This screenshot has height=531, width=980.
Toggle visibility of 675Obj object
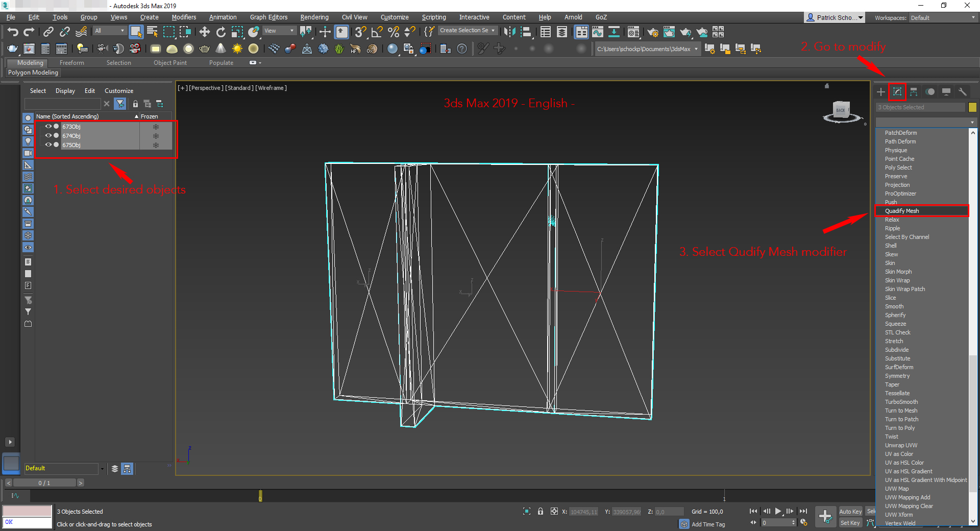click(48, 145)
